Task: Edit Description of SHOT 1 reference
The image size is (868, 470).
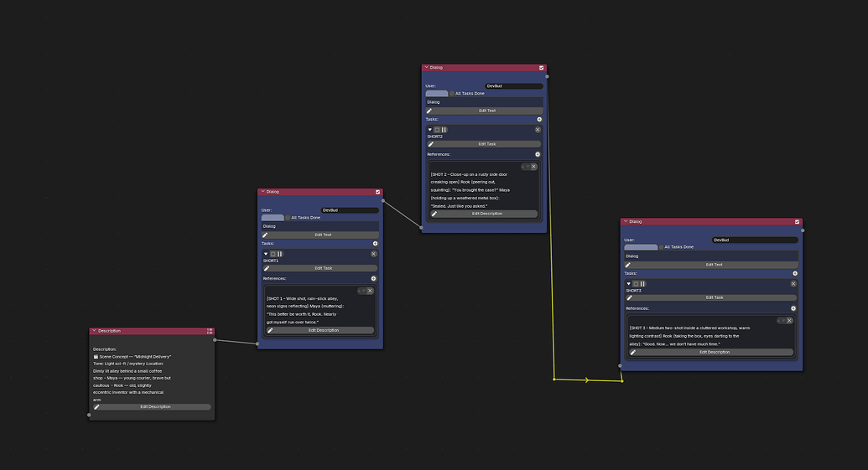Action: point(320,330)
